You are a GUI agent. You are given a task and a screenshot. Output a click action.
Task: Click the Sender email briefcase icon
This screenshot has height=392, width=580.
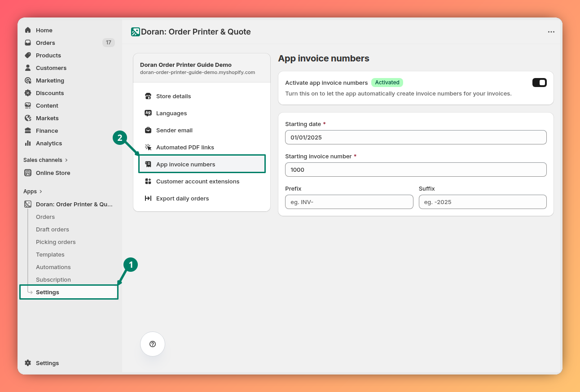pos(148,130)
